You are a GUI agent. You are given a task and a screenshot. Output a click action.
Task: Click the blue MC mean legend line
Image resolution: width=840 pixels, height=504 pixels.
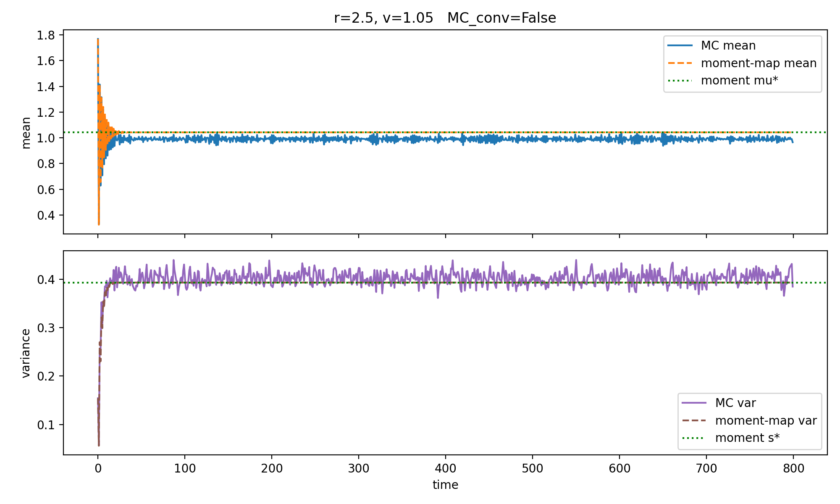point(680,45)
